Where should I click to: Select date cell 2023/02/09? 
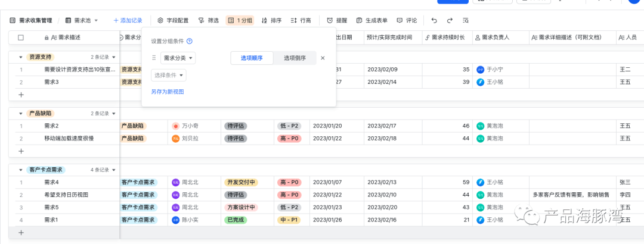(393, 69)
